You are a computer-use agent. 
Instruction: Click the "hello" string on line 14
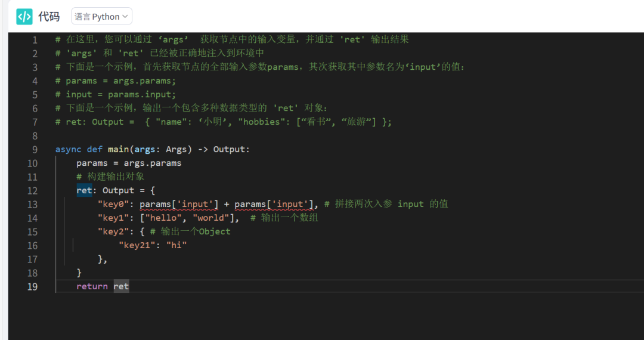pos(163,218)
